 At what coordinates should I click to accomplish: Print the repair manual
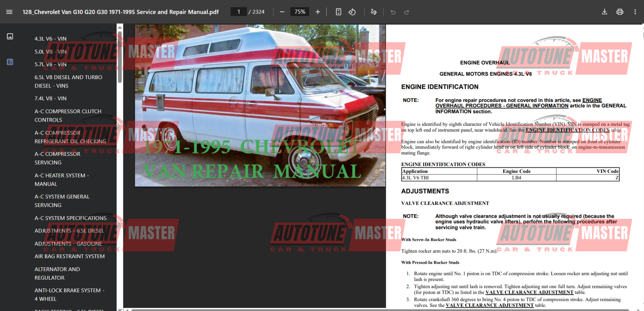coord(620,12)
